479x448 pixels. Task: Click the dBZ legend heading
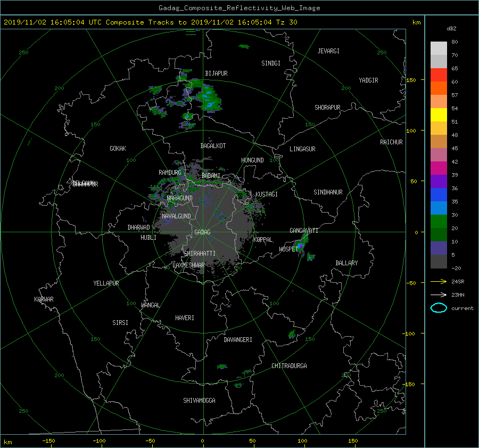coord(451,29)
